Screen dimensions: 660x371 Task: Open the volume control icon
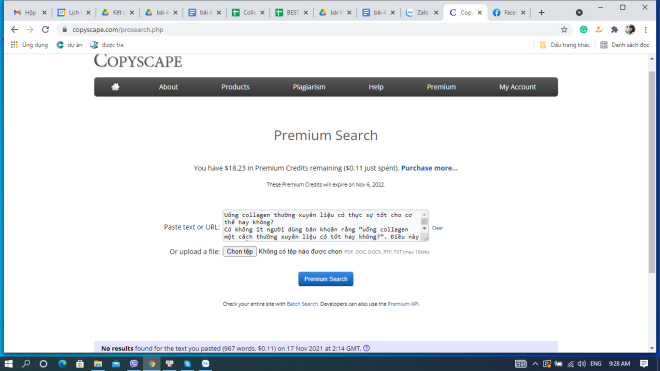coord(582,364)
